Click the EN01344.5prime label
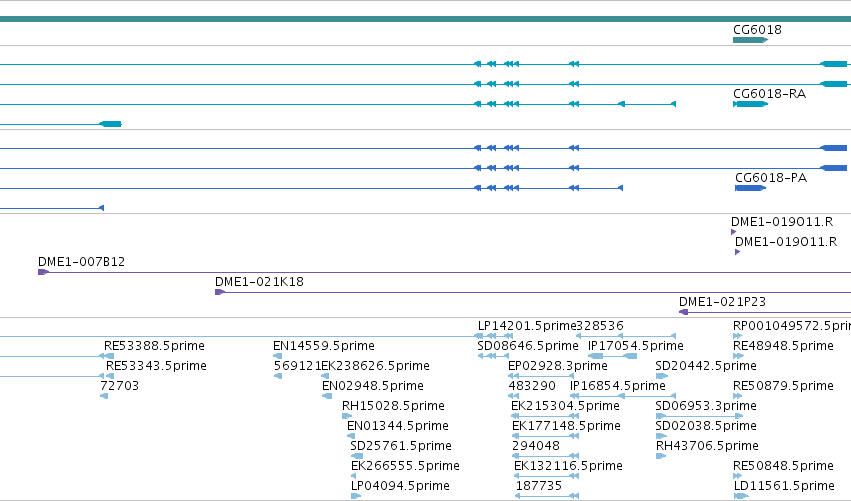The image size is (851, 501). point(398,426)
